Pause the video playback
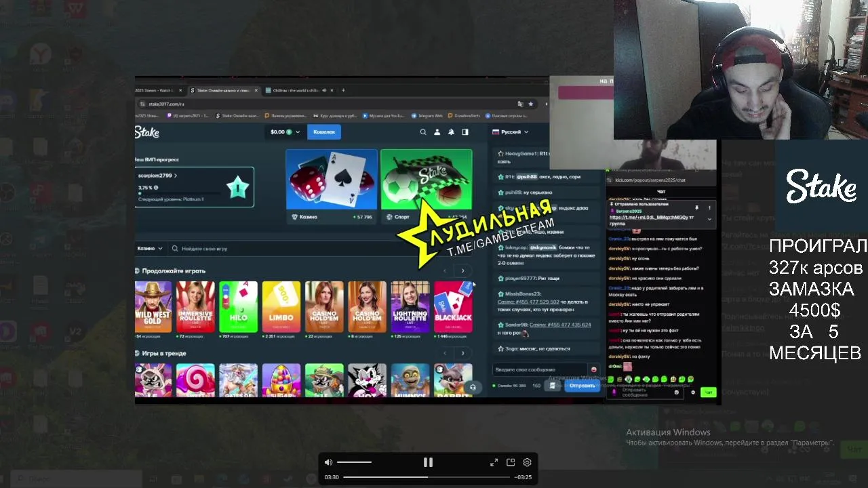Image resolution: width=868 pixels, height=488 pixels. pyautogui.click(x=428, y=462)
